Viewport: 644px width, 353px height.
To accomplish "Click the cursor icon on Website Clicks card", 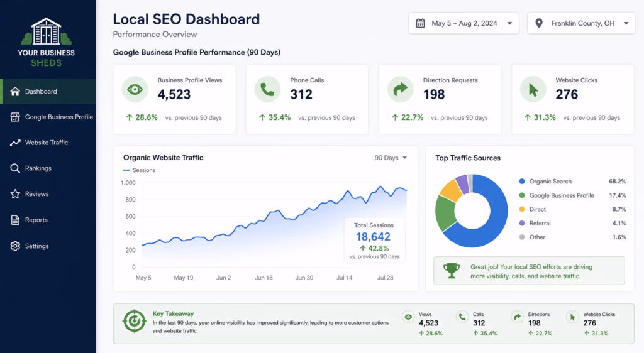I will tap(533, 89).
